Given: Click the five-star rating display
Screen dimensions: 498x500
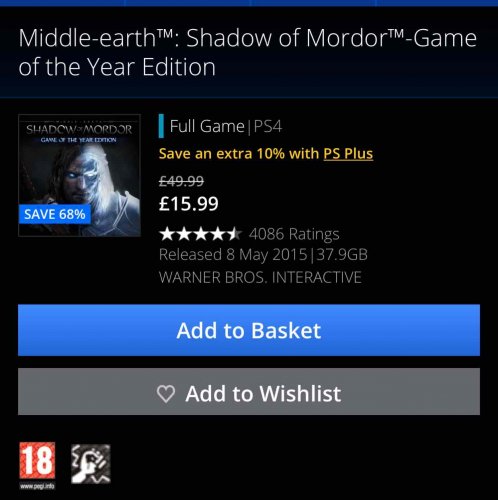Looking at the screenshot, I should point(200,234).
